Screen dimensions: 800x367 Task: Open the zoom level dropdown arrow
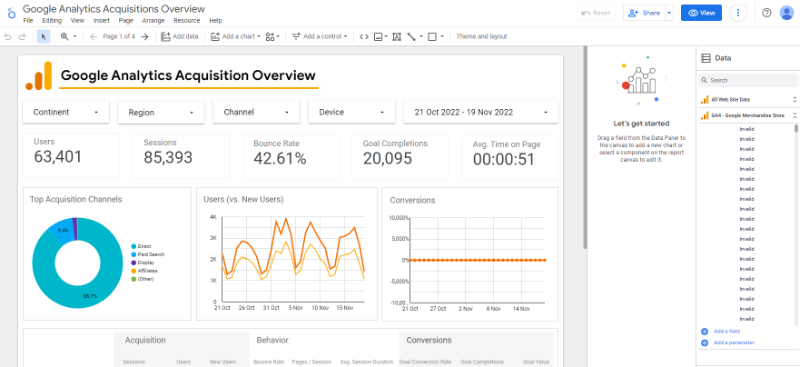coord(75,37)
